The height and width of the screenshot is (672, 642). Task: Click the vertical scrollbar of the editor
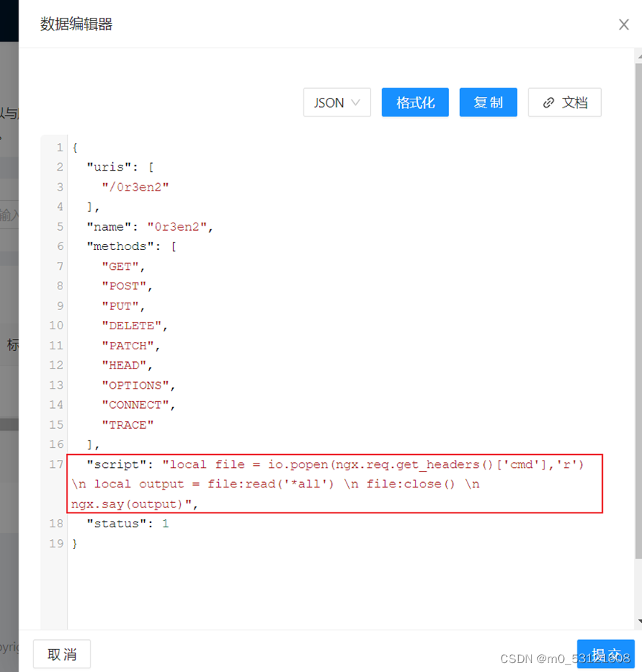coord(638,311)
